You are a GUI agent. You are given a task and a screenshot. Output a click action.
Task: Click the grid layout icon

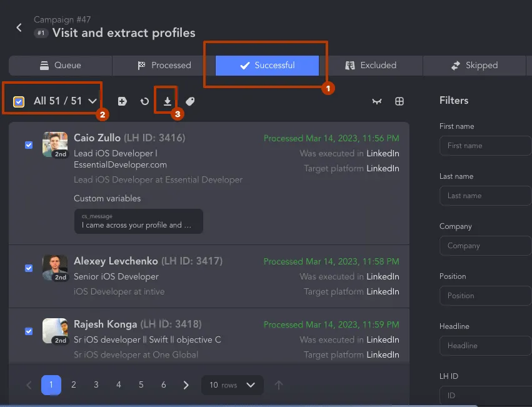(x=399, y=101)
